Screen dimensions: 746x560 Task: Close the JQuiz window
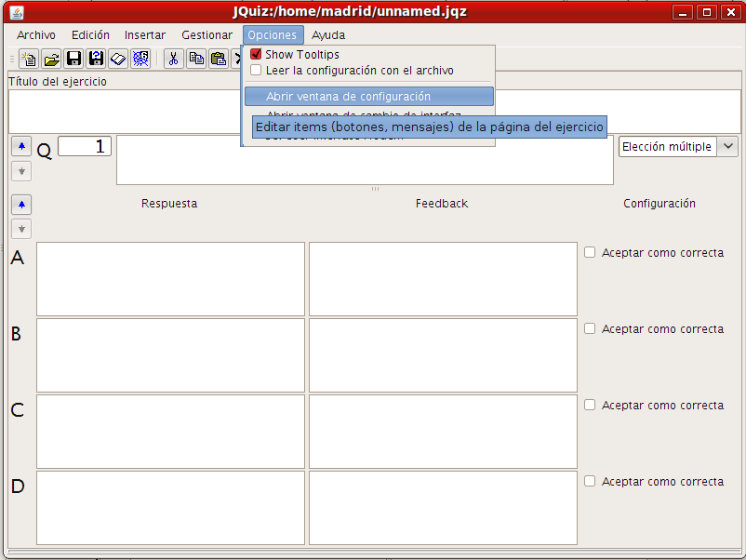pos(731,12)
